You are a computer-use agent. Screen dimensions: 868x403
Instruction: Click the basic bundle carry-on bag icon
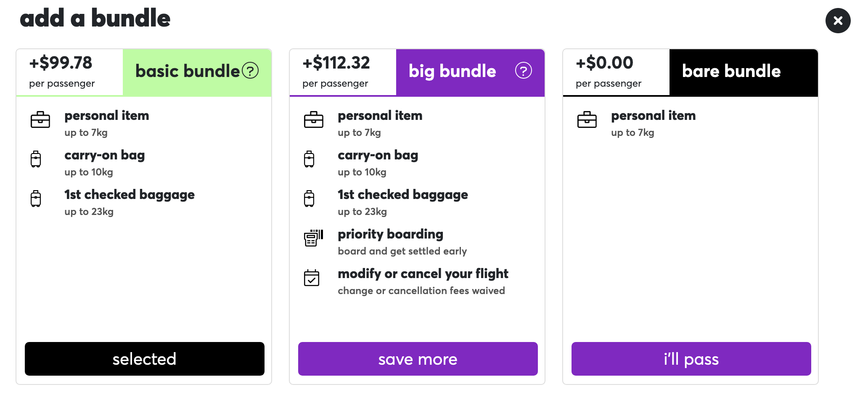point(36,159)
